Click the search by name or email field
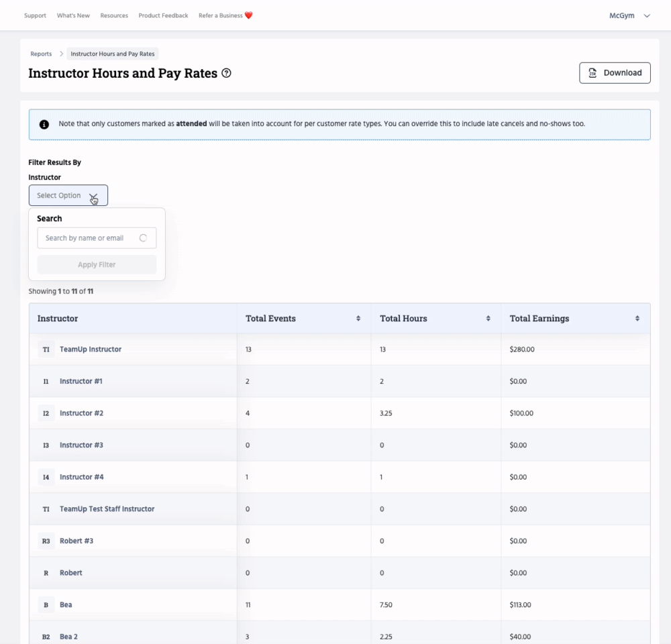Viewport: 671px width, 644px height. [91, 237]
